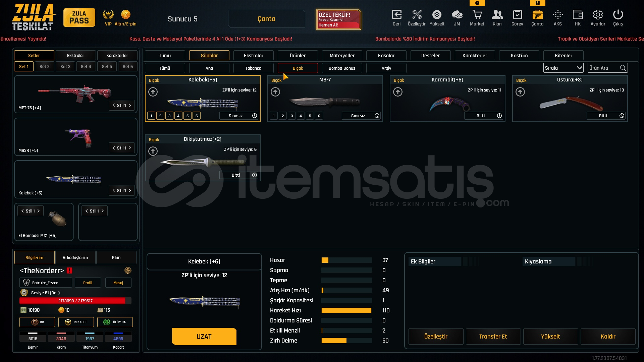Open the Sırala sort dropdown
The image size is (644, 362).
point(563,68)
